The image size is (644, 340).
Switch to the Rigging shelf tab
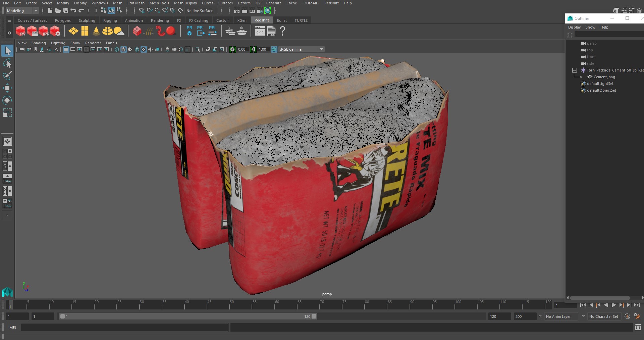click(110, 20)
